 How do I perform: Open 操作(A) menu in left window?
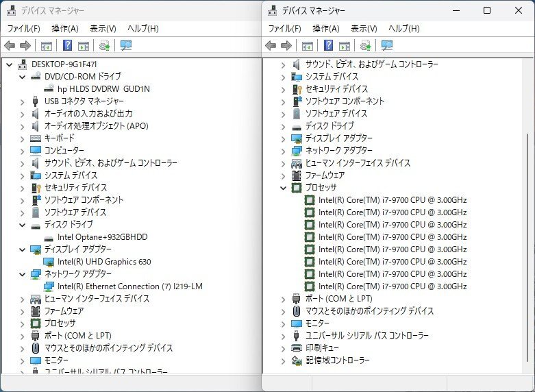(65, 29)
